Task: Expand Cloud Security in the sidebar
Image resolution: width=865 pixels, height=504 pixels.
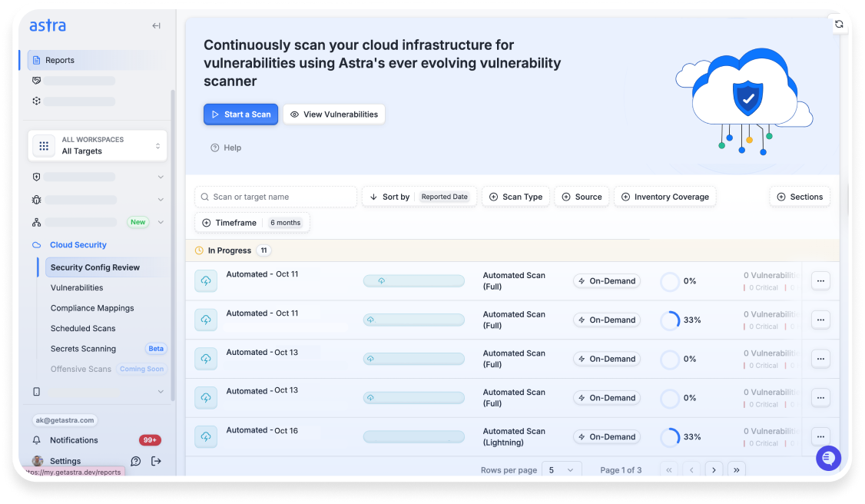Action: [x=78, y=245]
